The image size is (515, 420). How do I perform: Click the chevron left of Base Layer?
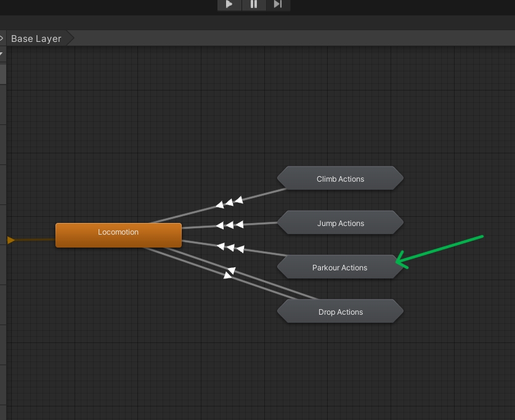[x=2, y=38]
